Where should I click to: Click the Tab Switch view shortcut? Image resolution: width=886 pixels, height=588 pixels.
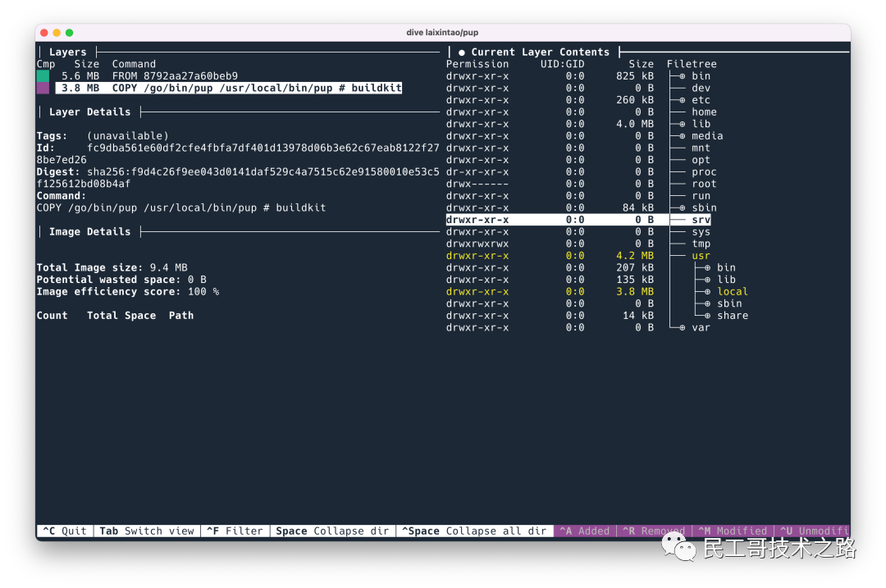point(147,531)
